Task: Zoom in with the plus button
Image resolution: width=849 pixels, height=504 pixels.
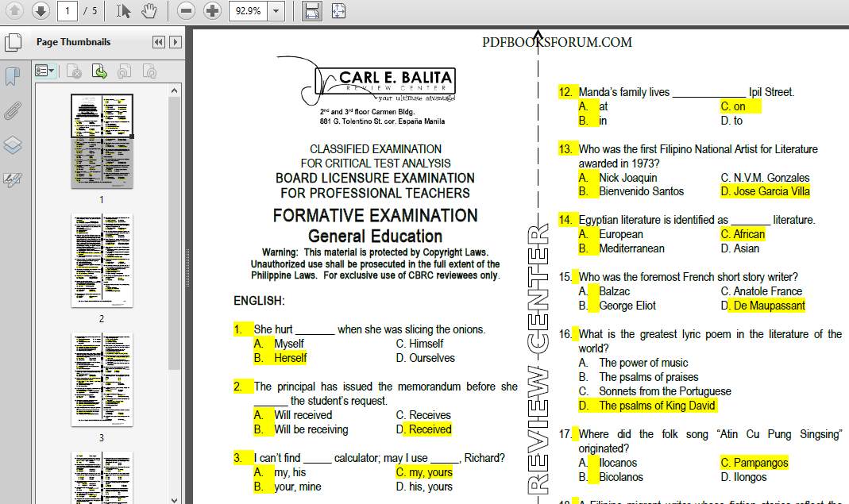Action: (213, 11)
